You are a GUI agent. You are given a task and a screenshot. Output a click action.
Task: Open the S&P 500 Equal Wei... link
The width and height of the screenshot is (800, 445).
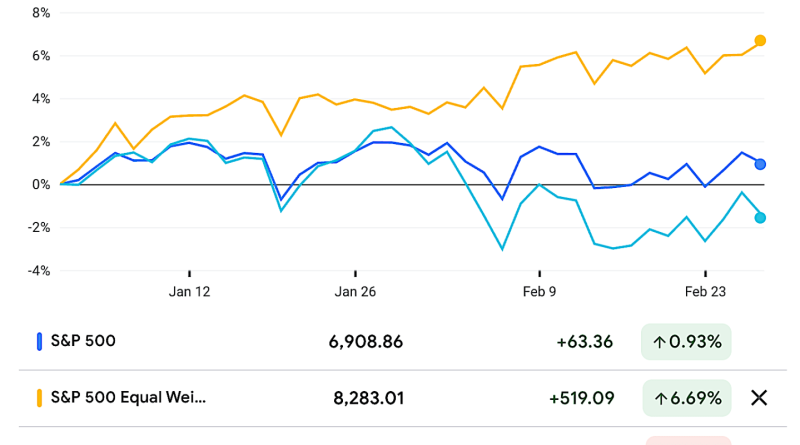coord(128,398)
